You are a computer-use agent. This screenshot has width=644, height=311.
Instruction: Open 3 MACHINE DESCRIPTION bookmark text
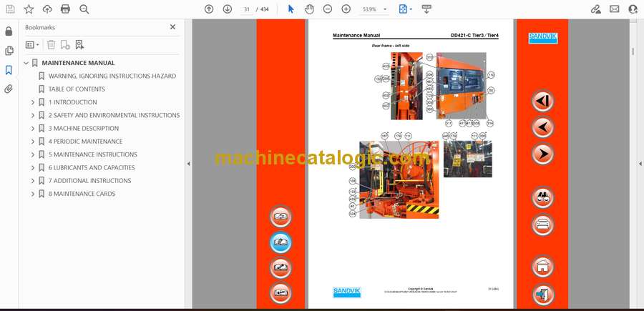(x=84, y=129)
